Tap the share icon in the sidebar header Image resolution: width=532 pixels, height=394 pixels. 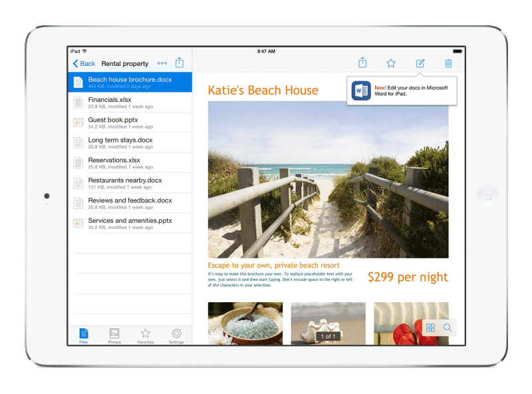click(x=180, y=63)
